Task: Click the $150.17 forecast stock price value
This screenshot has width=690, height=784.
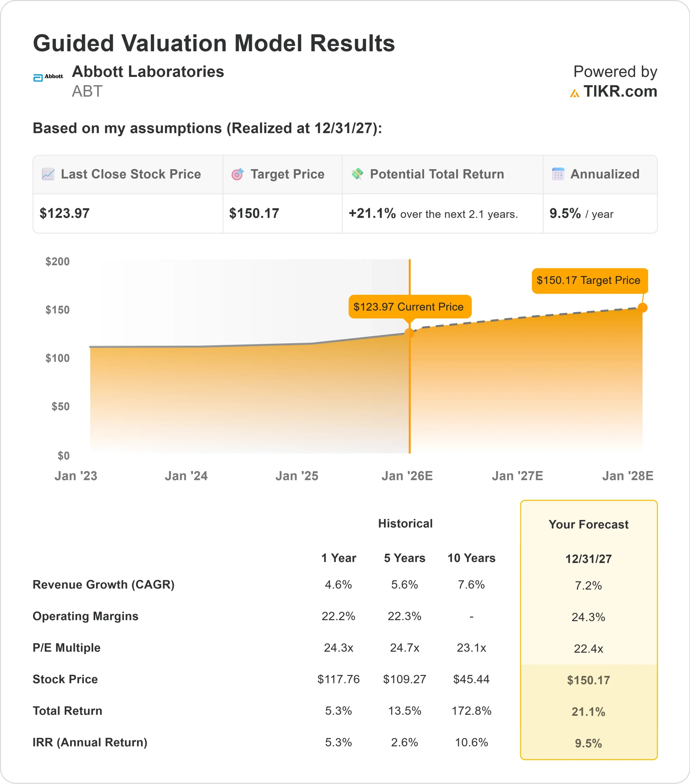Action: coord(588,681)
